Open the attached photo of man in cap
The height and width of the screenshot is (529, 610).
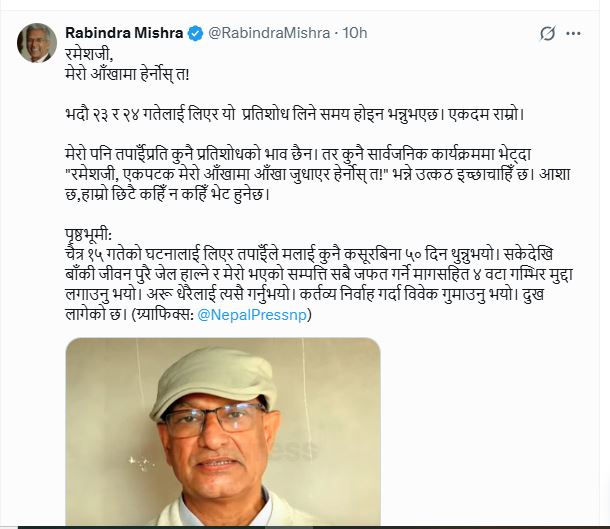[223, 431]
